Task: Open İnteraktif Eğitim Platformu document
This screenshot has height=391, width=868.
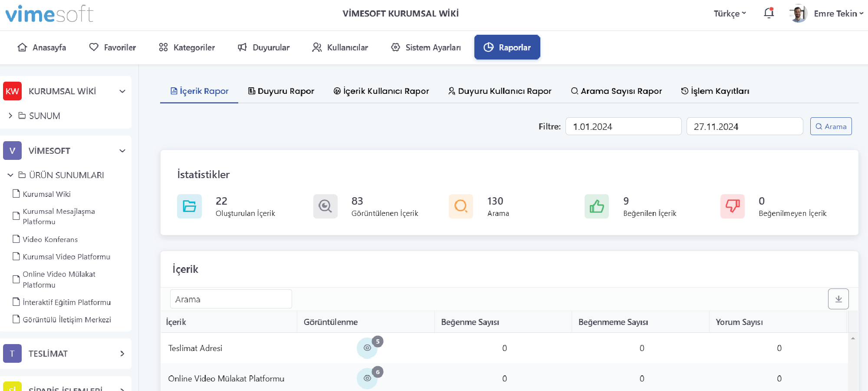Action: pos(66,302)
